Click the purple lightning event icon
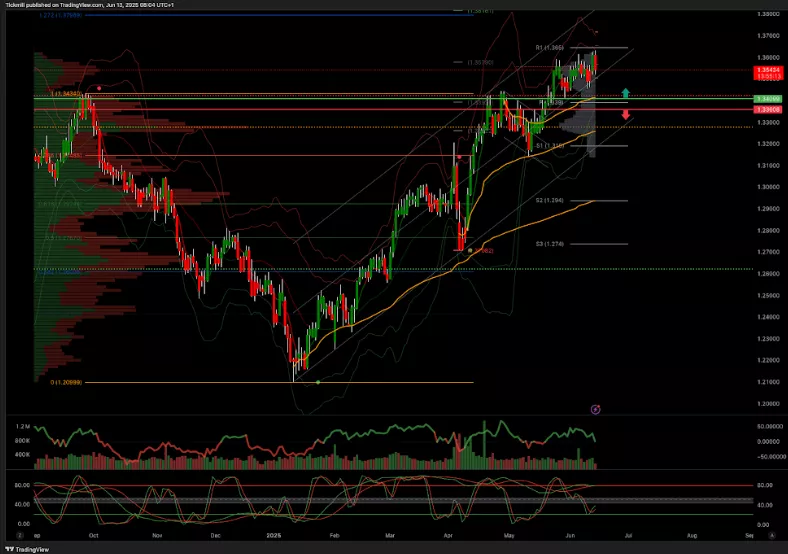Screen dimensions: 788x554 [595, 409]
